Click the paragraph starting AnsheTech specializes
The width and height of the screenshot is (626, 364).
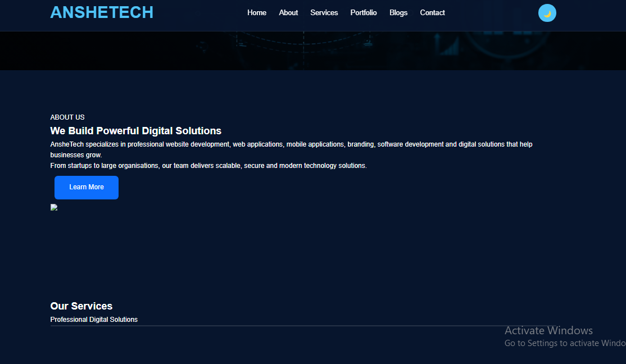[x=292, y=149]
